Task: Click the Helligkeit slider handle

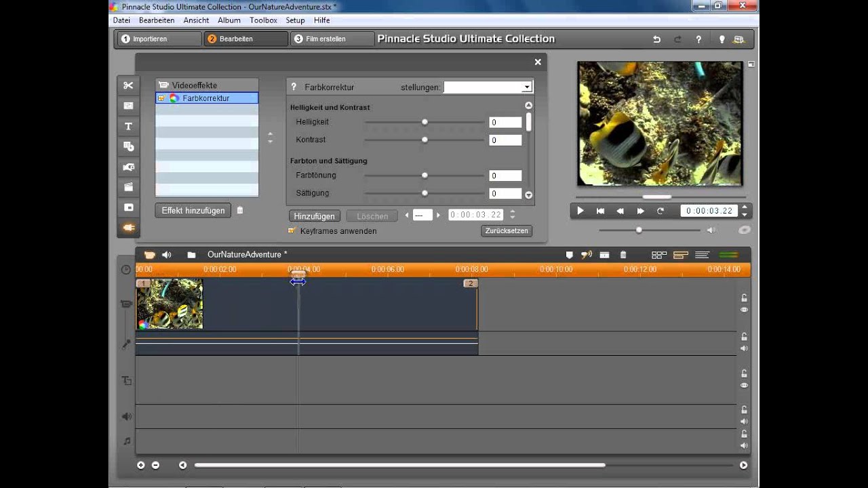Action: point(425,122)
